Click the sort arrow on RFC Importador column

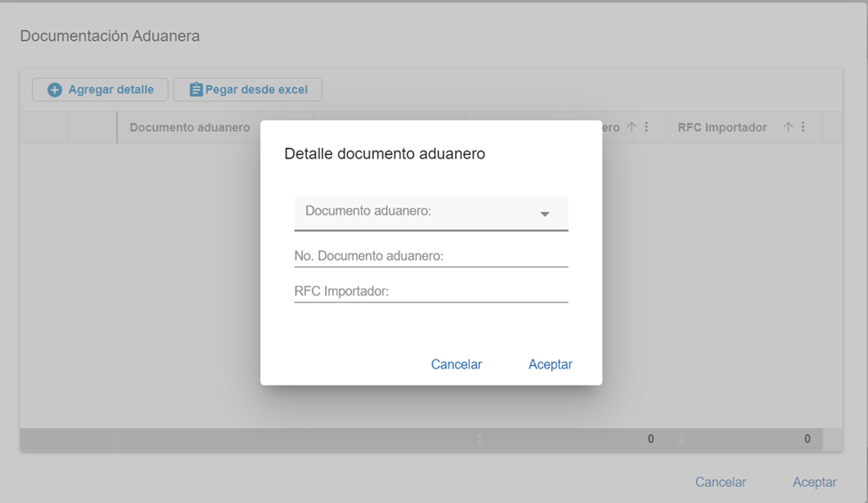click(x=788, y=127)
